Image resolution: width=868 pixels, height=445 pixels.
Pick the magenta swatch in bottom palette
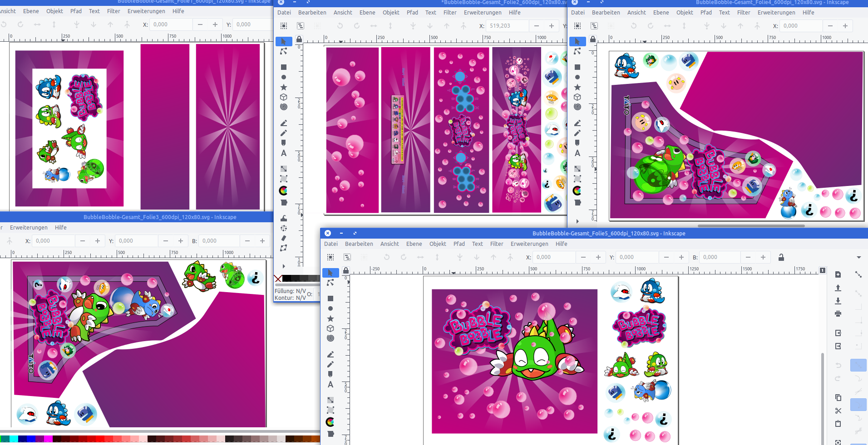tap(48, 439)
